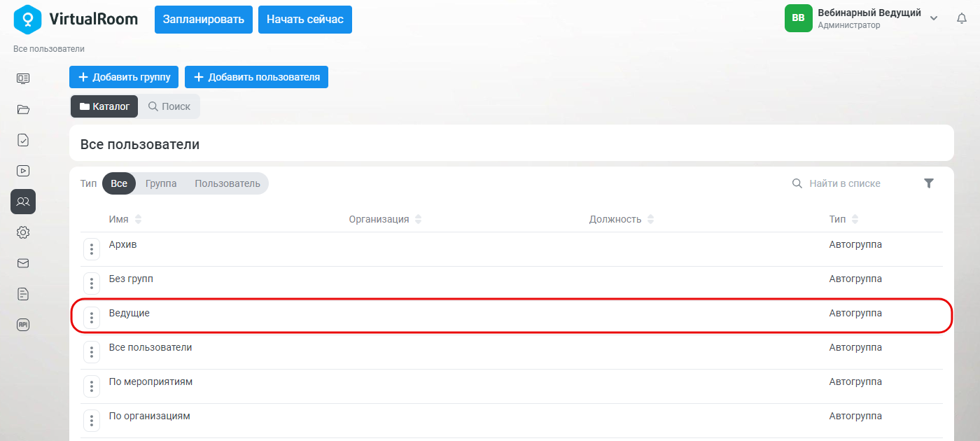The height and width of the screenshot is (441, 980).
Task: Open three-dot menu for Все пользователи row
Action: pos(92,352)
